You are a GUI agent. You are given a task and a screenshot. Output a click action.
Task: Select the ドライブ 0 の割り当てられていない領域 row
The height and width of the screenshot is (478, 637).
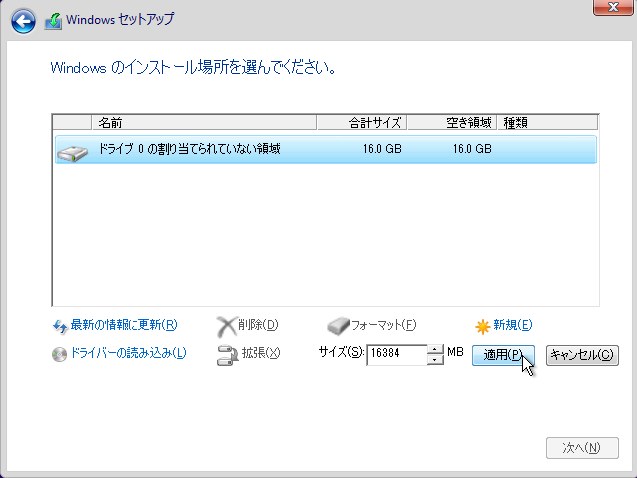pyautogui.click(x=326, y=149)
